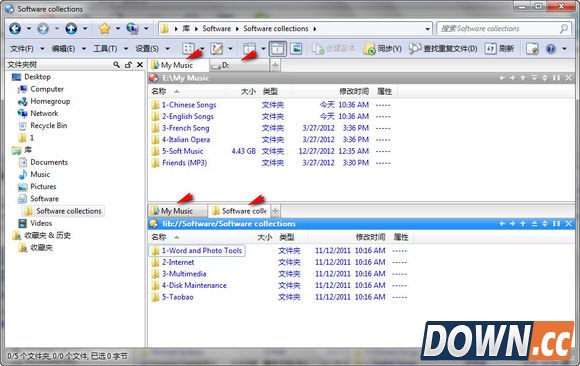Add a new tab in bottom pane
Screen dimensions: 580x366
click(276, 211)
